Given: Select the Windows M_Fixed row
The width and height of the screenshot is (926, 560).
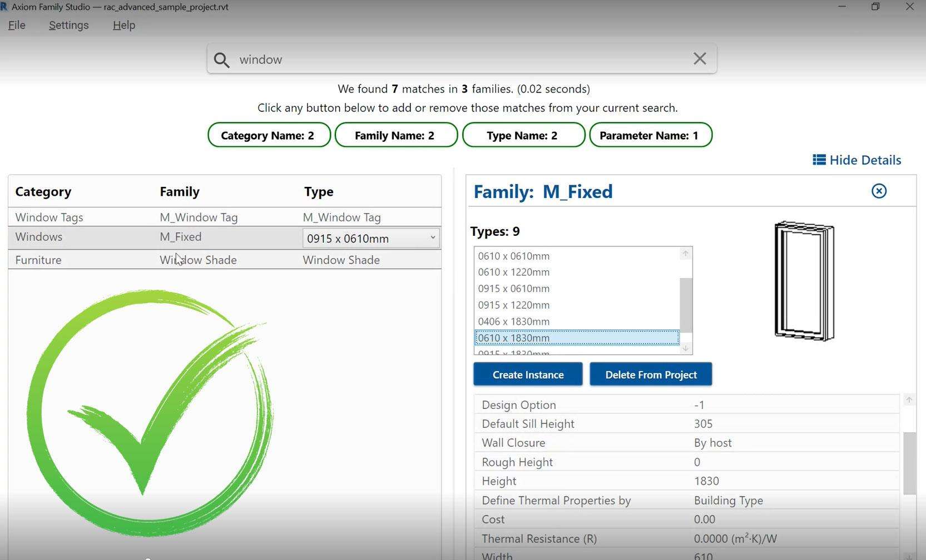Looking at the screenshot, I should tap(225, 237).
